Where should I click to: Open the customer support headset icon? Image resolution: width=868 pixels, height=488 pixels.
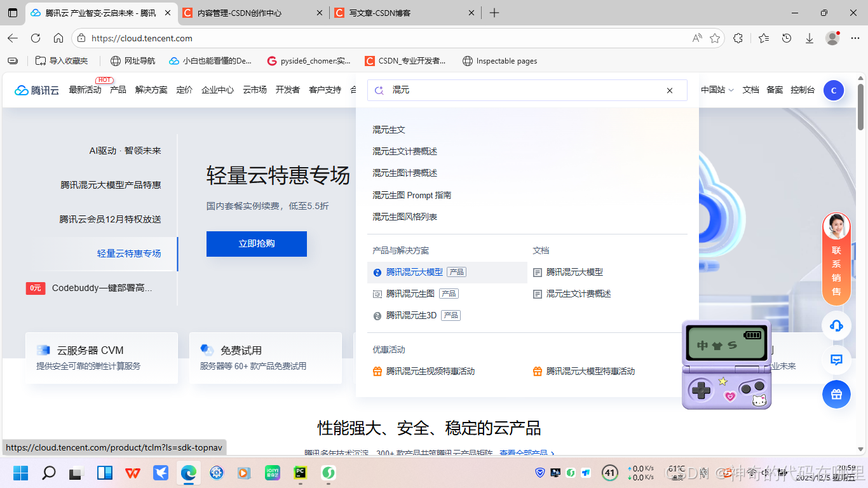coord(836,325)
